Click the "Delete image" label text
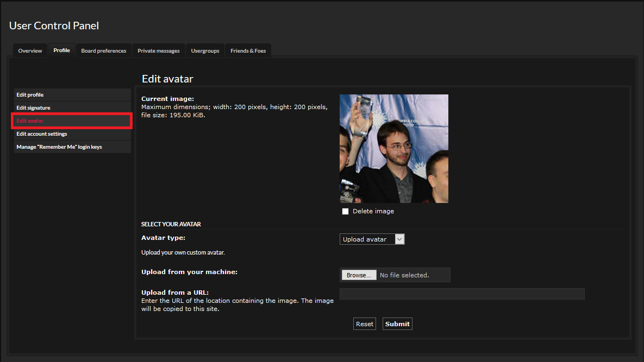Screen dimensions: 644x362 point(373,211)
